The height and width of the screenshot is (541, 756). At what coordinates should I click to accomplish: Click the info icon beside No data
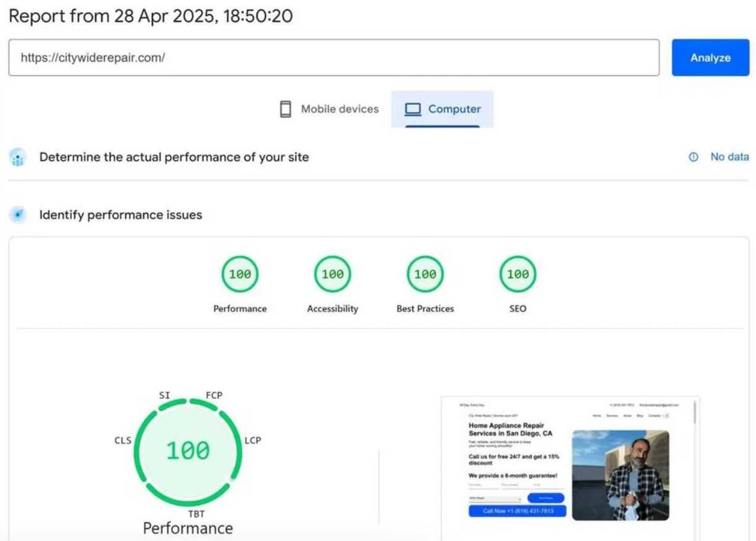(x=693, y=157)
